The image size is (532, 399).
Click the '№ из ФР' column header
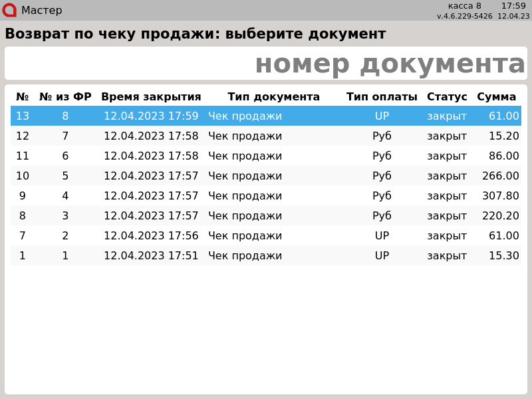click(x=65, y=97)
